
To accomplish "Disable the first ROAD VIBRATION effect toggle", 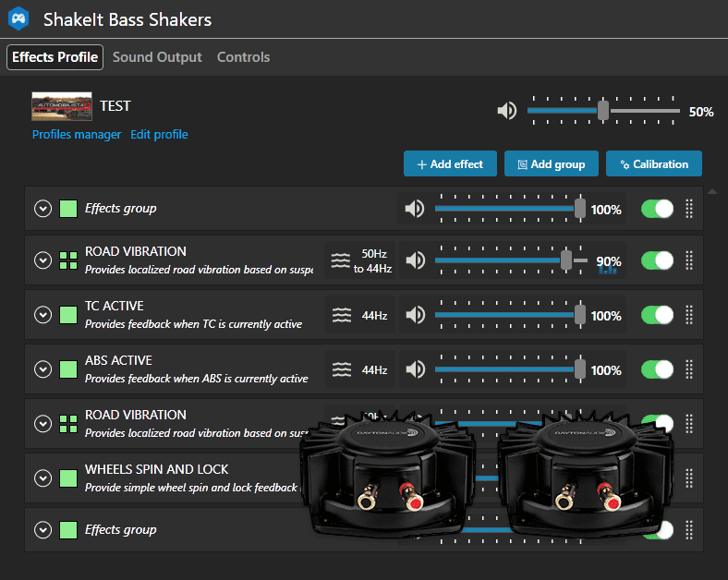I will point(657,261).
